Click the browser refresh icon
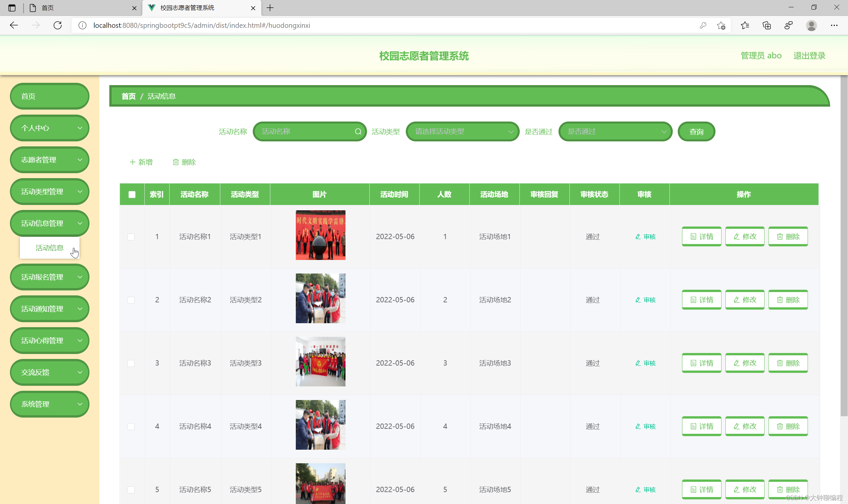848x504 pixels. [58, 25]
